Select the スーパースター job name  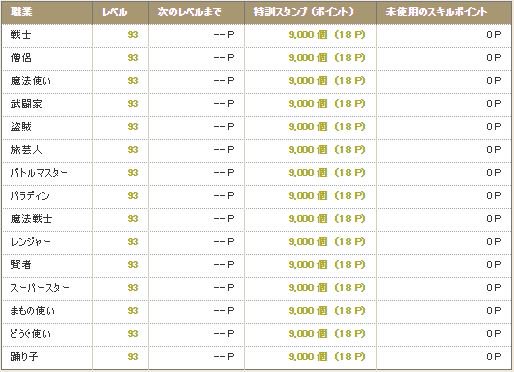click(x=40, y=288)
